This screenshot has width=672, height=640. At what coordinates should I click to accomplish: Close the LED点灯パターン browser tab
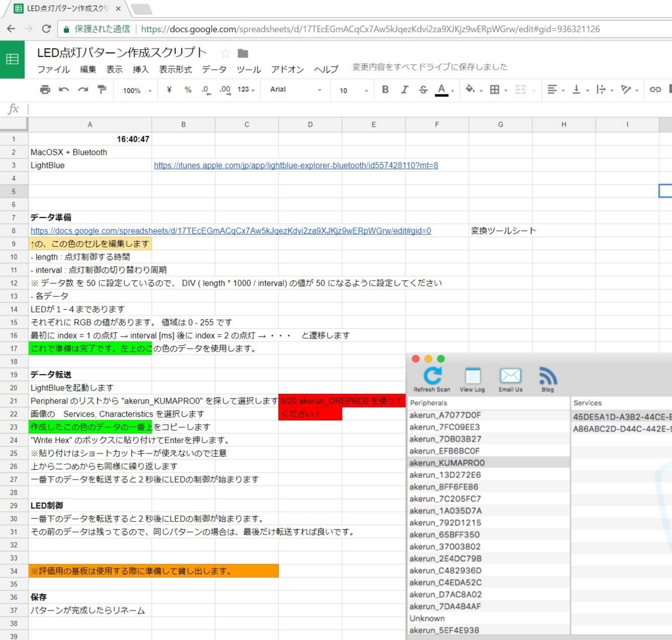(118, 8)
